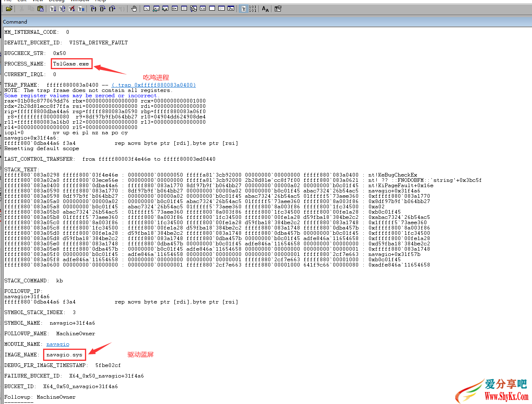Click the nt!KiPageFault+0x16e stack entry
This screenshot has width=532, height=404.
401,186
